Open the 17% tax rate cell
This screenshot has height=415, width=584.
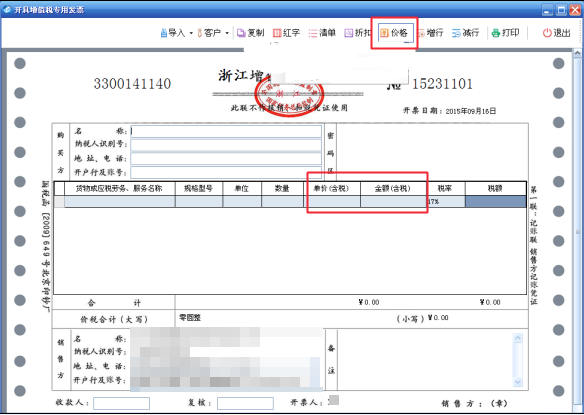coord(446,202)
